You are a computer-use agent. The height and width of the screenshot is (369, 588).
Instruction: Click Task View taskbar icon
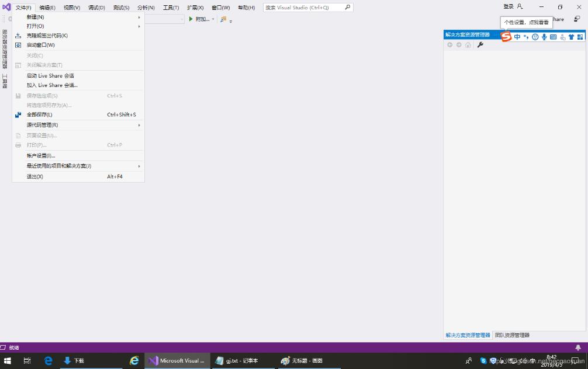point(27,361)
